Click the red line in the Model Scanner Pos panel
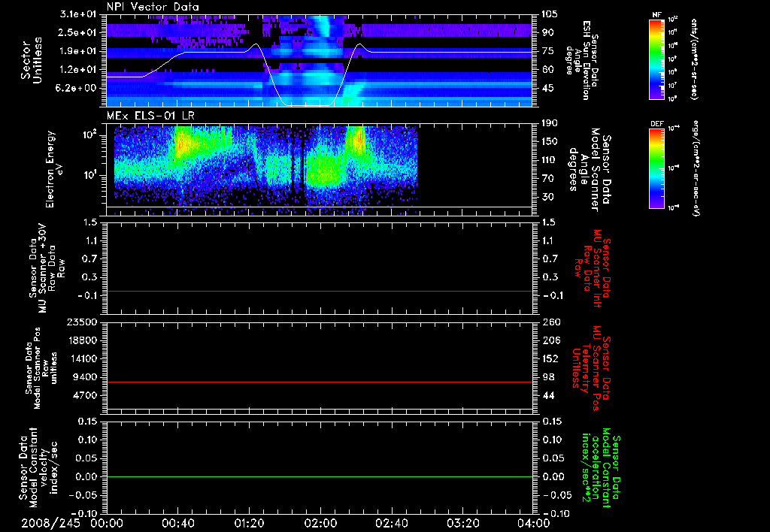770x532 pixels. (x=319, y=382)
